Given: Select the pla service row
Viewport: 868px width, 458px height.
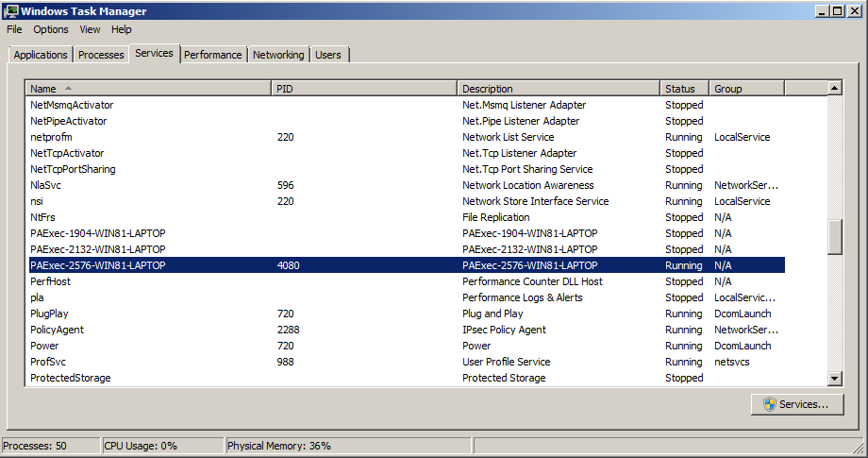Looking at the screenshot, I should (407, 298).
